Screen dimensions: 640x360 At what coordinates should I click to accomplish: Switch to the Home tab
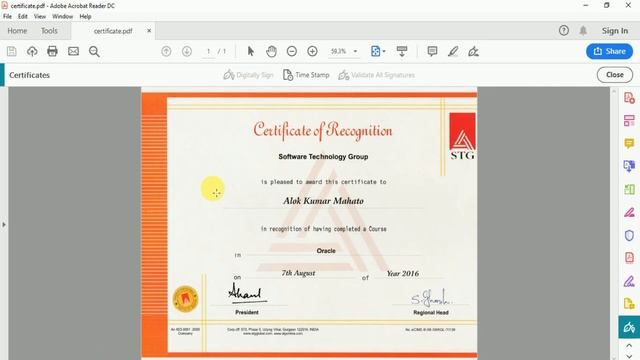click(17, 31)
